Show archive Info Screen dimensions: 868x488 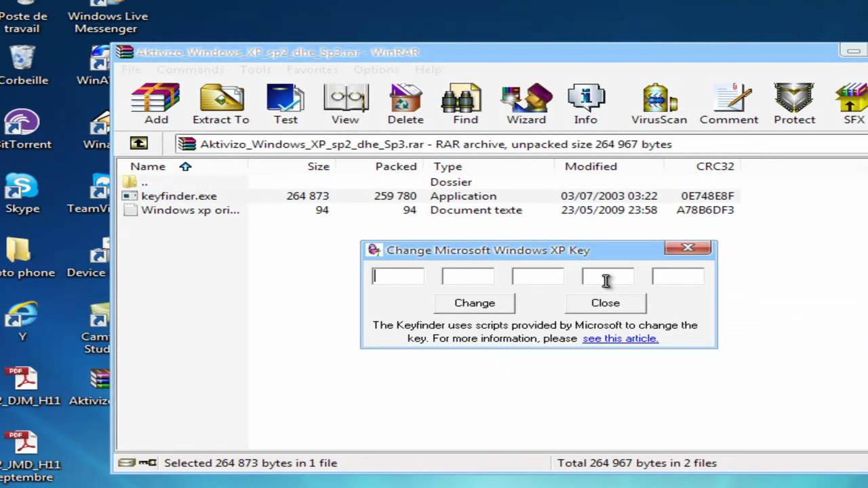pos(586,104)
